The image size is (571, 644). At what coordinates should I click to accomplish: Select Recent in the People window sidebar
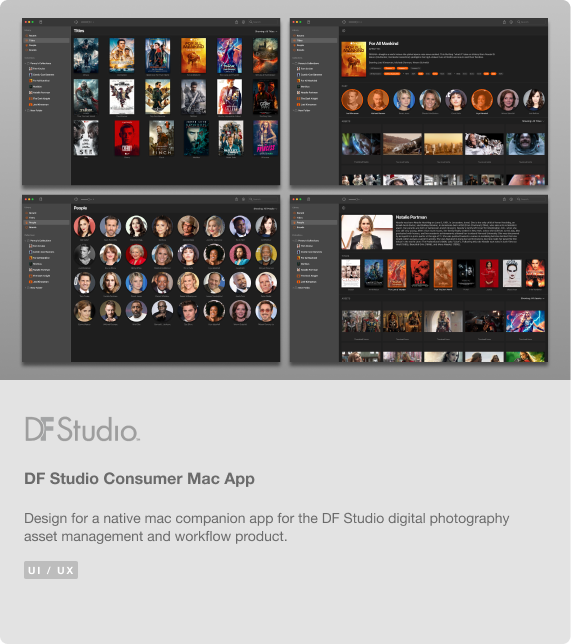click(x=46, y=213)
